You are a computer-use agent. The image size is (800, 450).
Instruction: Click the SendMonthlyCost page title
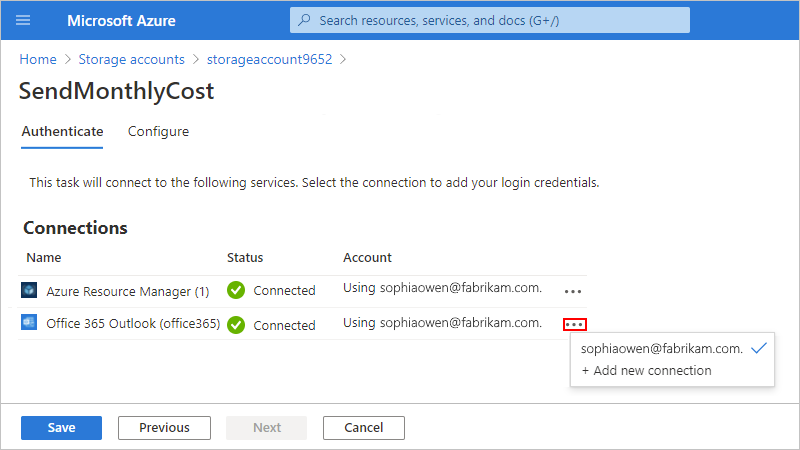[x=116, y=91]
